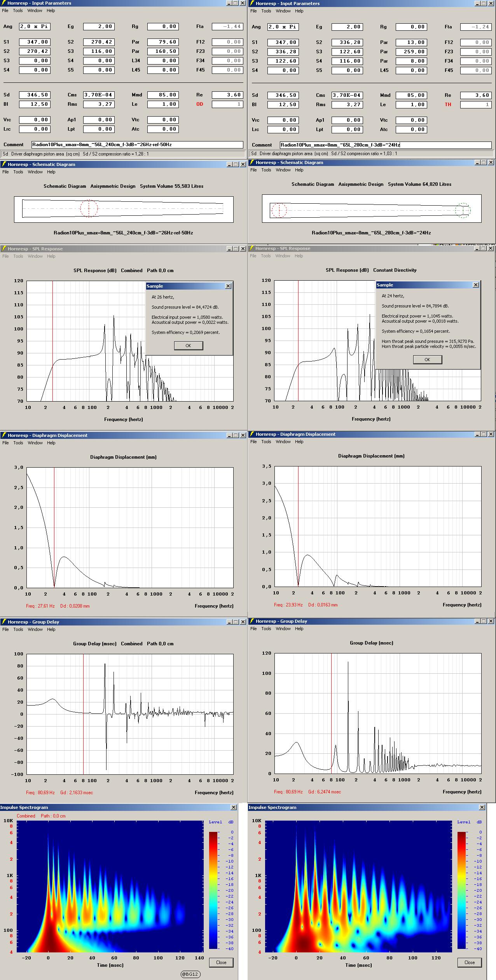
Task: Click Vrc field in left Input Parameters
Action: (35, 120)
